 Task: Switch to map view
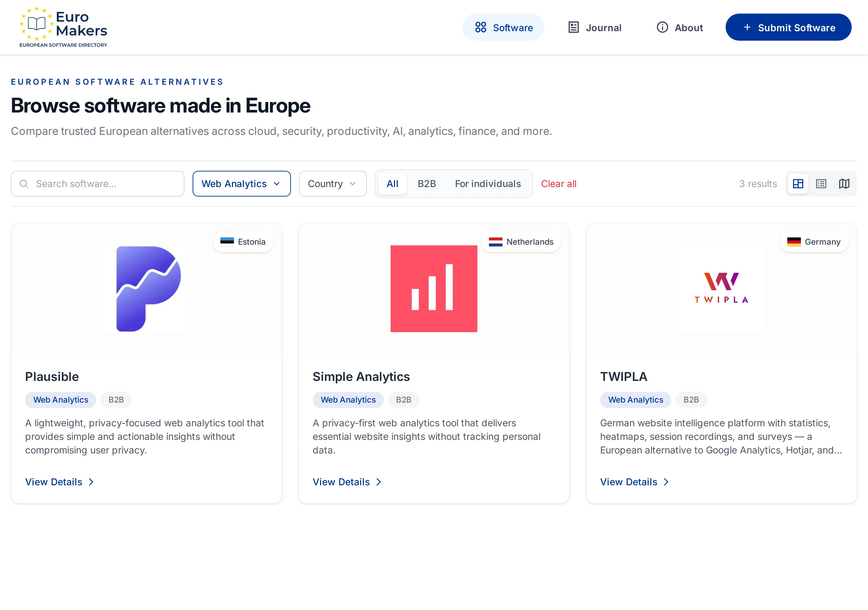tap(844, 184)
